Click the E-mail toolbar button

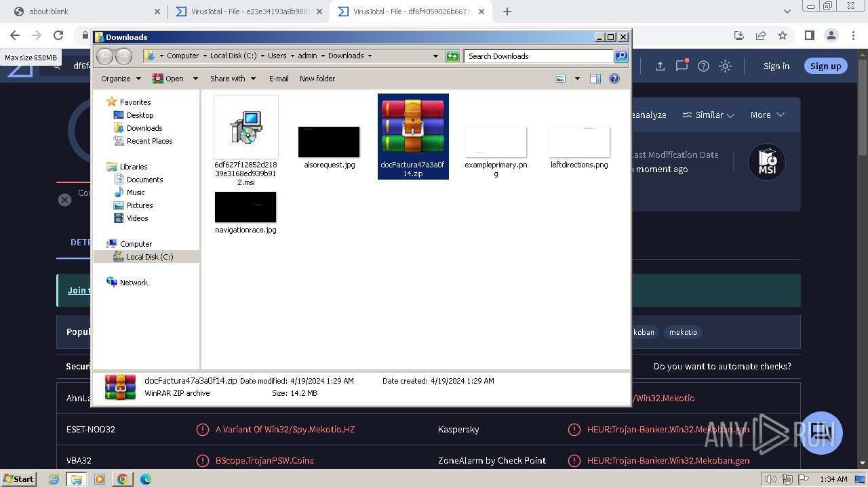(x=279, y=79)
